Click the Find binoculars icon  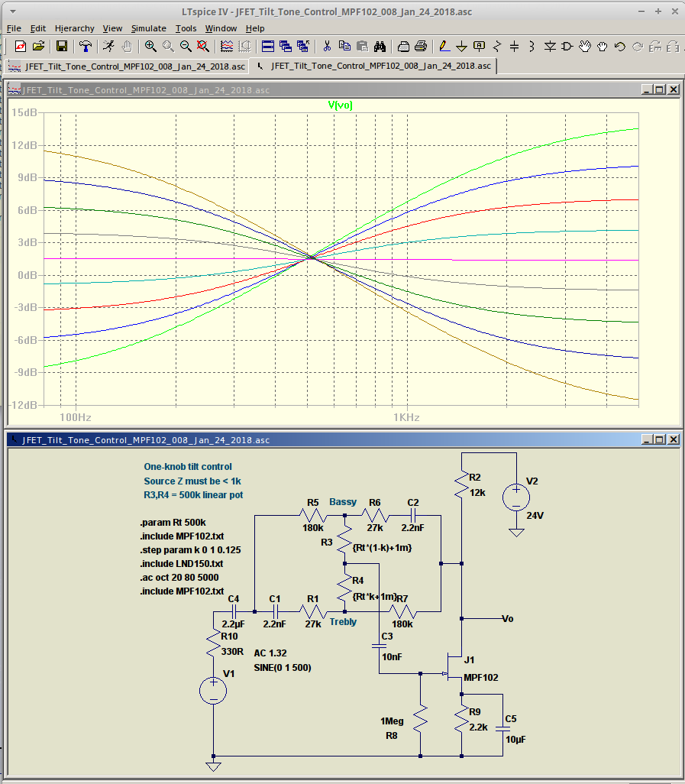click(380, 47)
